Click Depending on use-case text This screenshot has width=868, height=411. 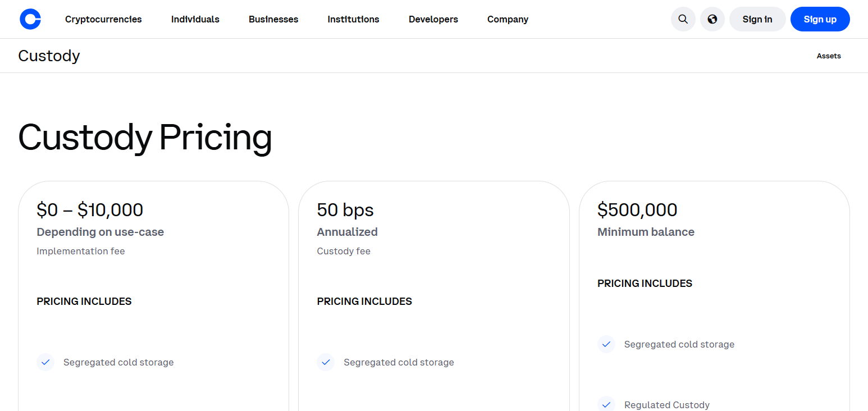pos(100,232)
